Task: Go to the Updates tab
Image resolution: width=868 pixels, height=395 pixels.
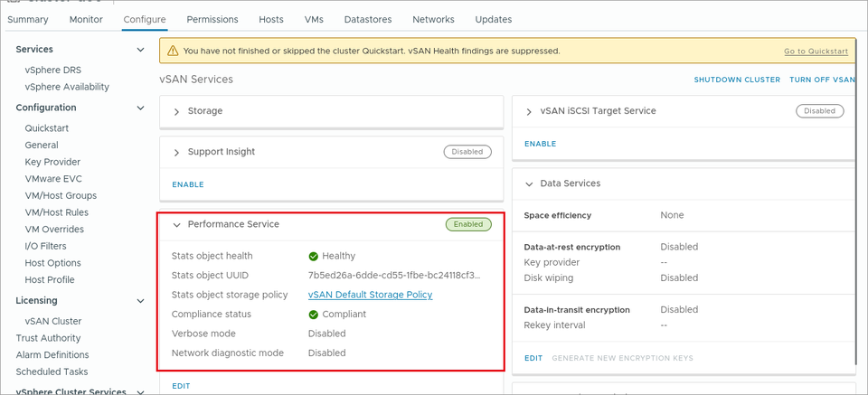Action: pos(494,19)
